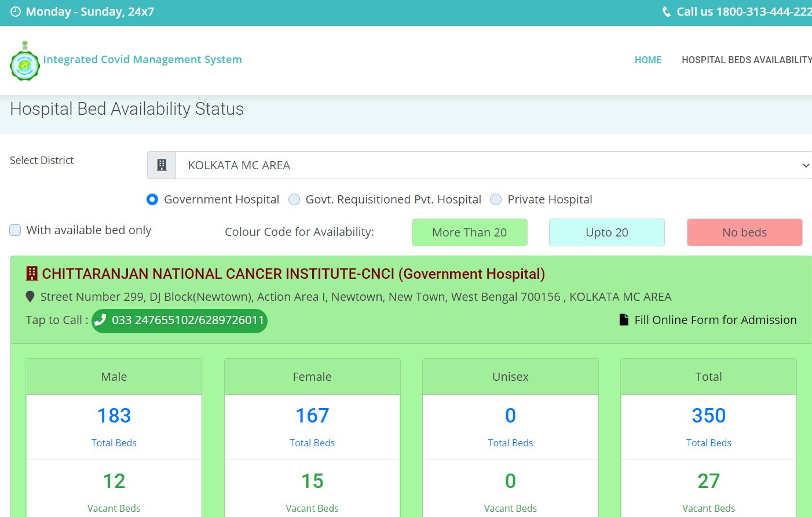Open the Hospital Beds Availability menu
This screenshot has height=517, width=812.
[x=747, y=60]
